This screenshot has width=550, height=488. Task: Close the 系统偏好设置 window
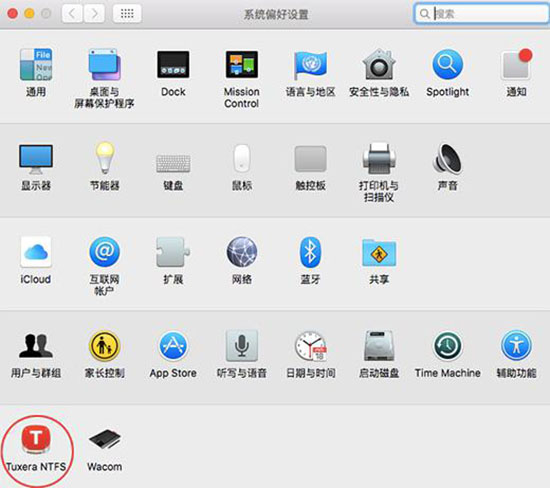click(x=13, y=14)
